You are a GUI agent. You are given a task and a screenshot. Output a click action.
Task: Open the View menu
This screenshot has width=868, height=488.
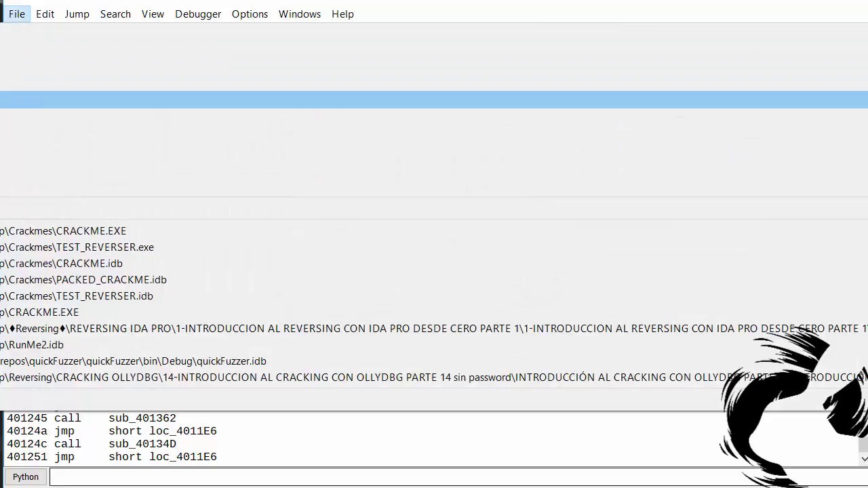click(x=153, y=14)
